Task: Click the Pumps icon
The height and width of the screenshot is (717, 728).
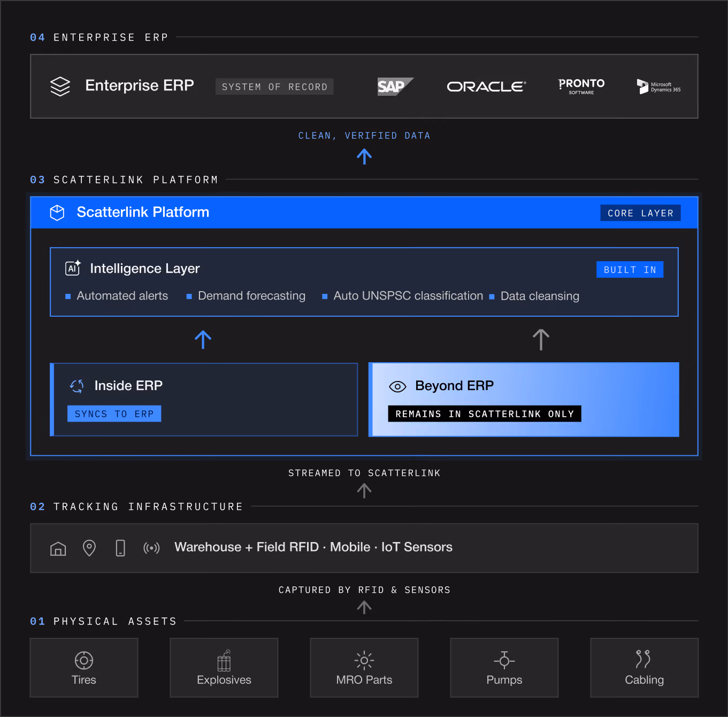Action: tap(504, 660)
